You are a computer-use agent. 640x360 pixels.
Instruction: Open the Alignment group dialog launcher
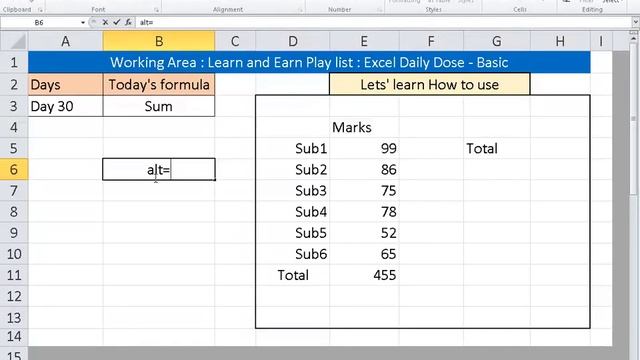300,9
